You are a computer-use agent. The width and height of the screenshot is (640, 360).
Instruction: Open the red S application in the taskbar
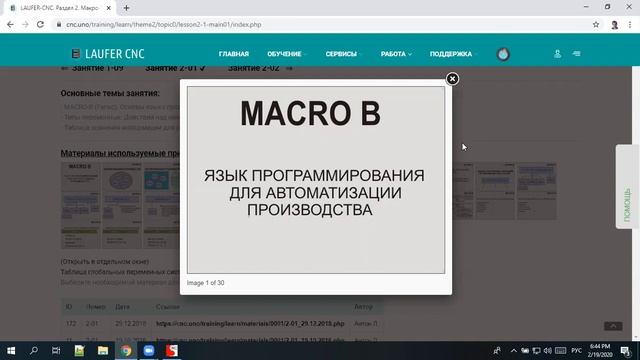tap(172, 351)
